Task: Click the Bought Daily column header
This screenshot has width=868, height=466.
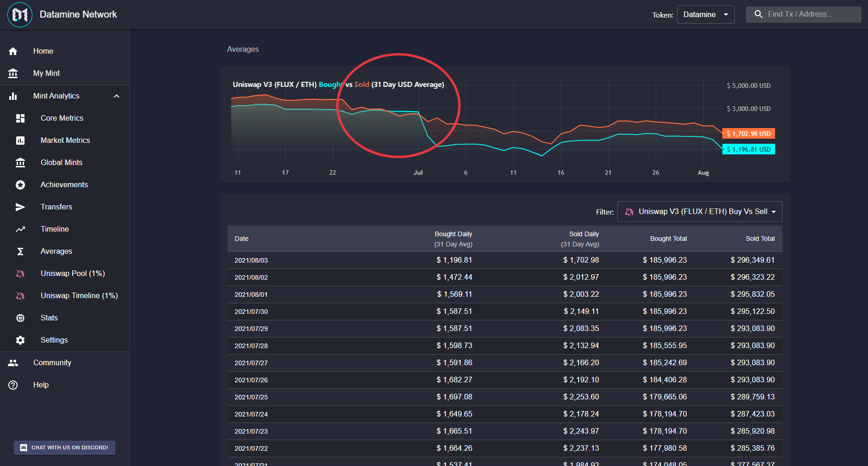Action: coord(453,239)
